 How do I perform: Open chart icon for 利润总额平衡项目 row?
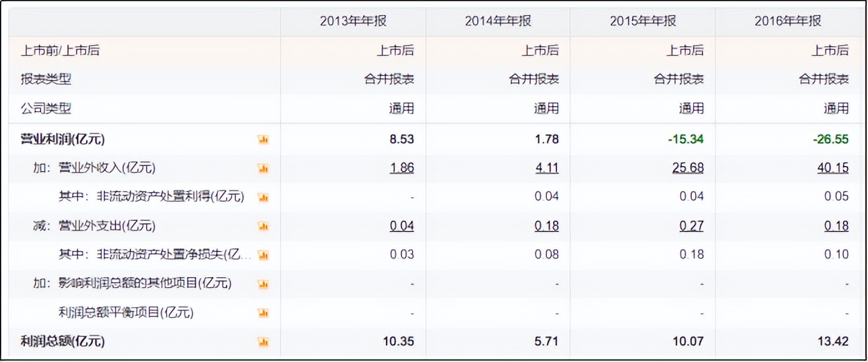click(x=263, y=313)
